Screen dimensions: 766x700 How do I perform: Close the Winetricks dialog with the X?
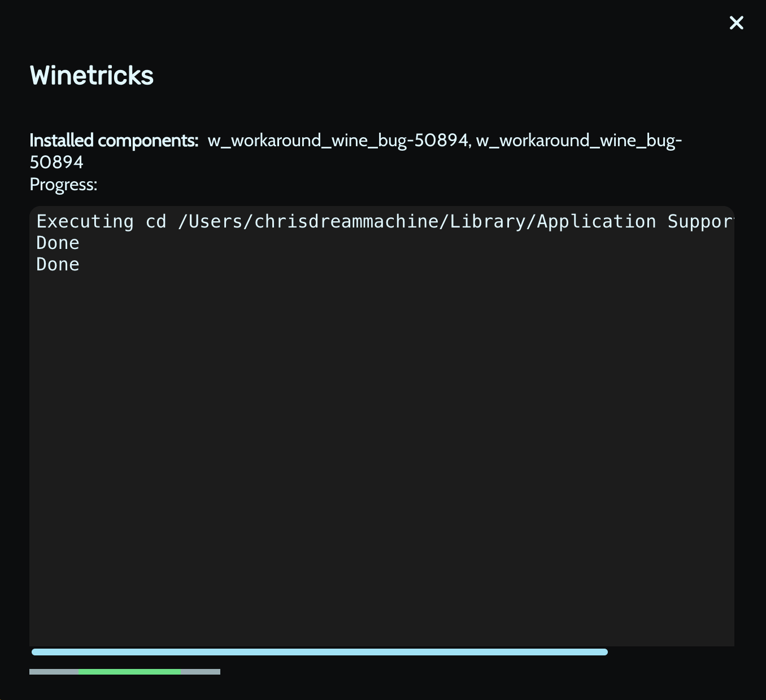tap(736, 23)
